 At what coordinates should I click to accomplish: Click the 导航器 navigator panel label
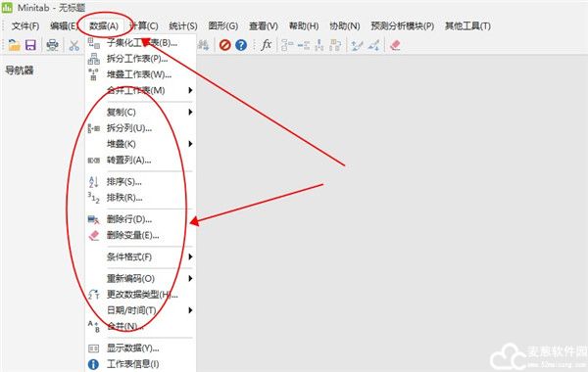20,70
